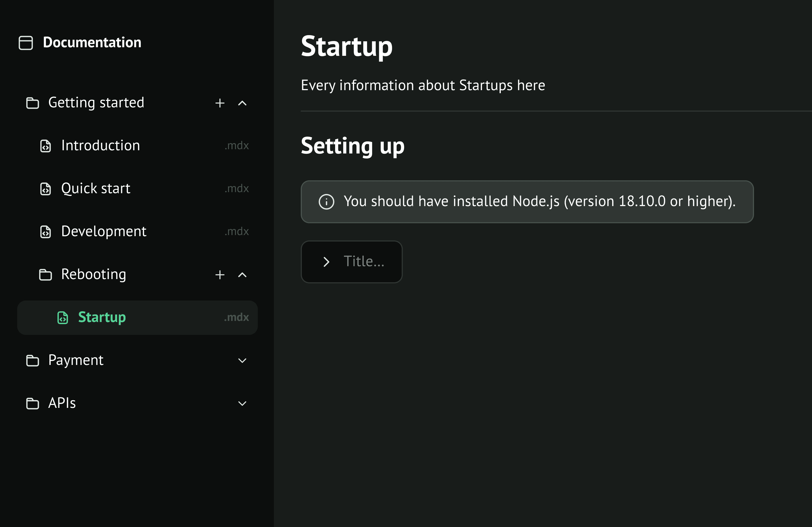Click the Getting started folder icon

click(x=32, y=103)
